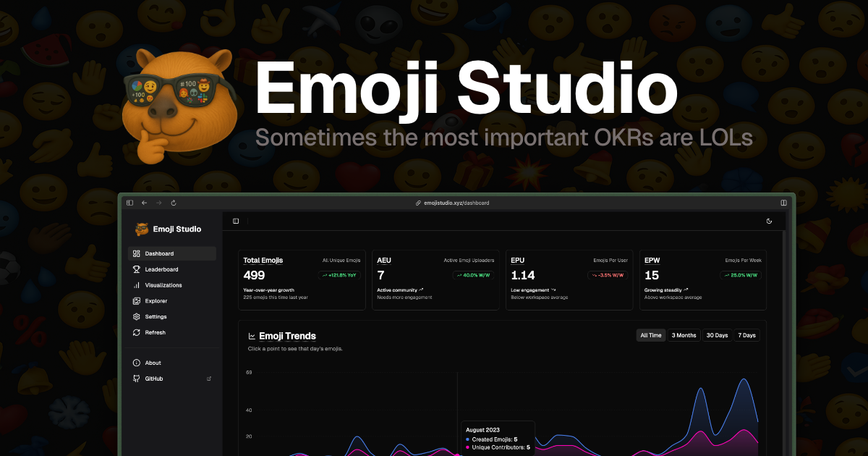Click the Total Emojis card title

coord(263,260)
